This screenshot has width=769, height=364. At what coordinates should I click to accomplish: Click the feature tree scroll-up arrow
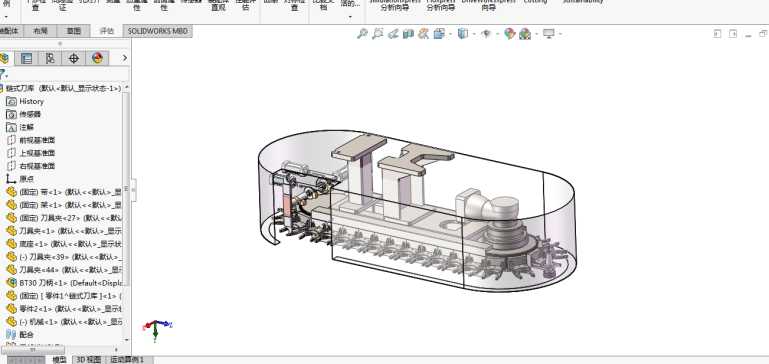pyautogui.click(x=127, y=87)
